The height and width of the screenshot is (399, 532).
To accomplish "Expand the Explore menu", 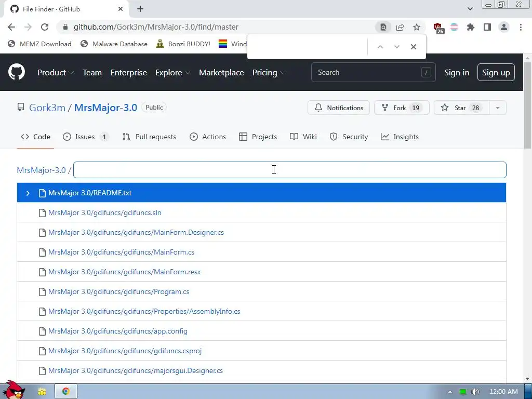I will pos(172,73).
